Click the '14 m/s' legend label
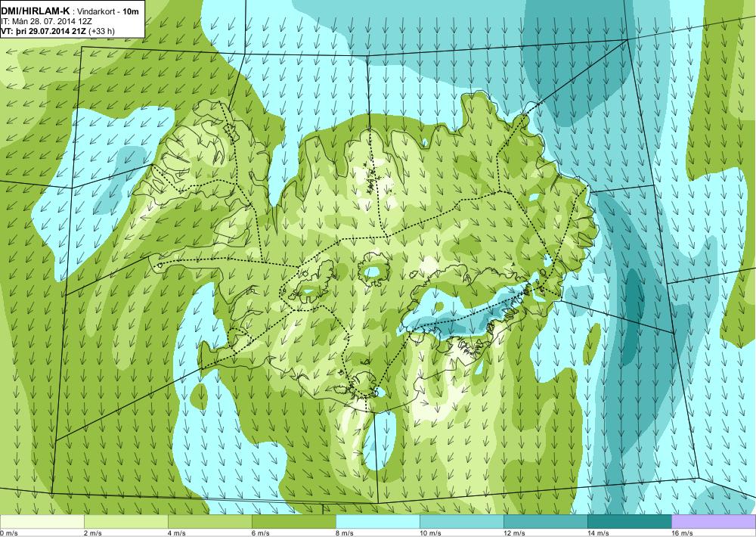 598,532
